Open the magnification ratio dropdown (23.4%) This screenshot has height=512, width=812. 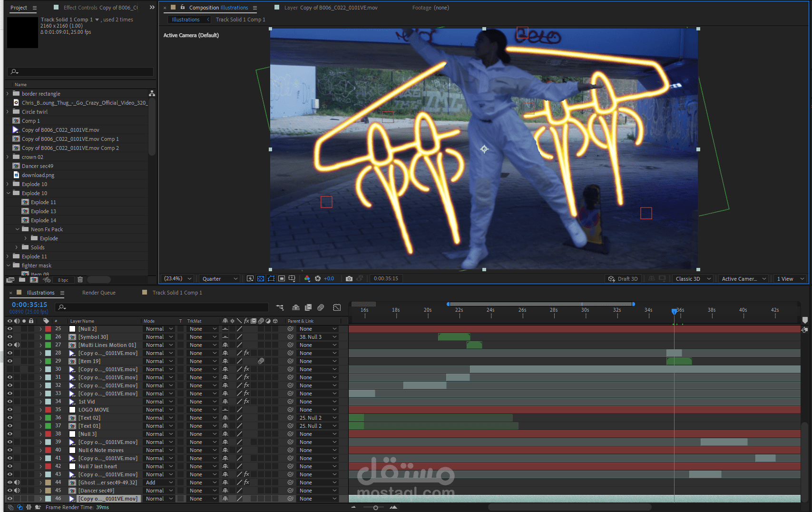tap(177, 278)
